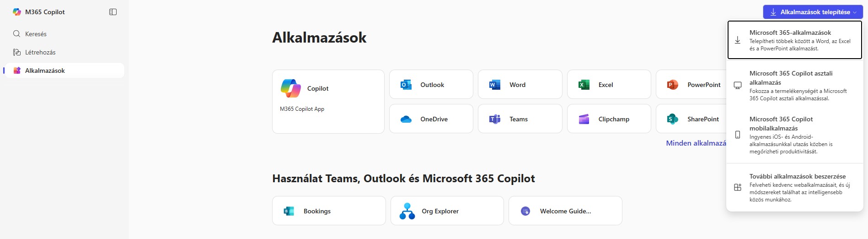868x239 pixels.
Task: Collapse the Alkalmazások telepítése dropdown
Action: click(x=812, y=12)
